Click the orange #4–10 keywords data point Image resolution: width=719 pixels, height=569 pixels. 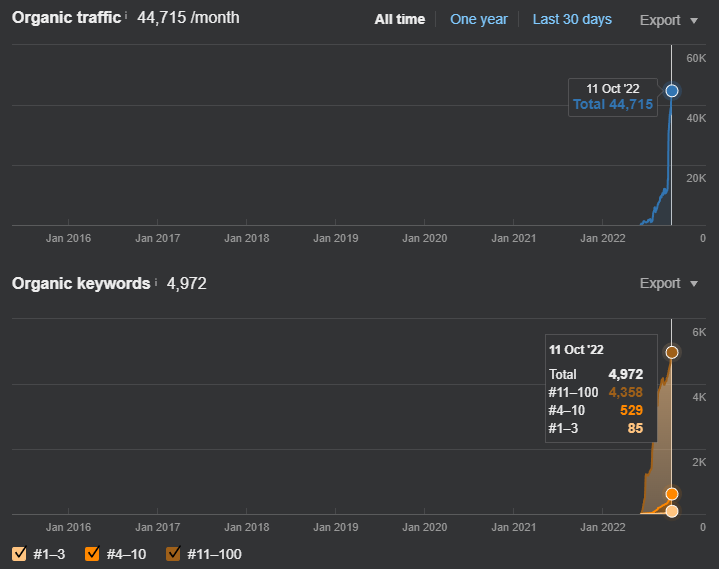pos(672,494)
